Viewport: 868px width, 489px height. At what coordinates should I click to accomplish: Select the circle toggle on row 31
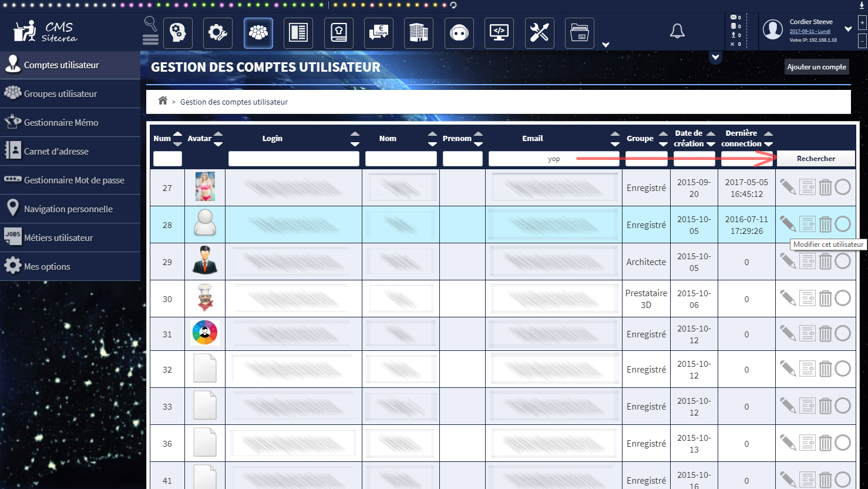click(x=843, y=333)
